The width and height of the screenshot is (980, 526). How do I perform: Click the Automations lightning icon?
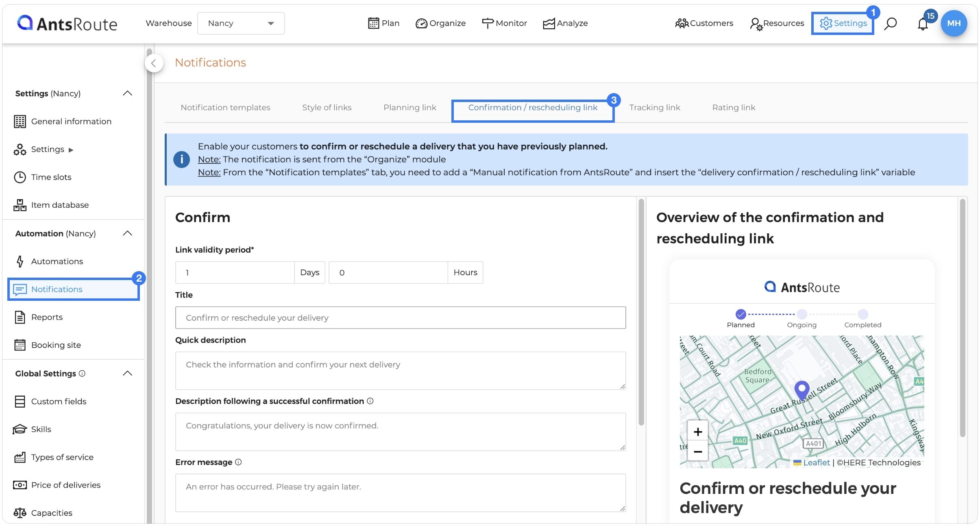click(20, 261)
